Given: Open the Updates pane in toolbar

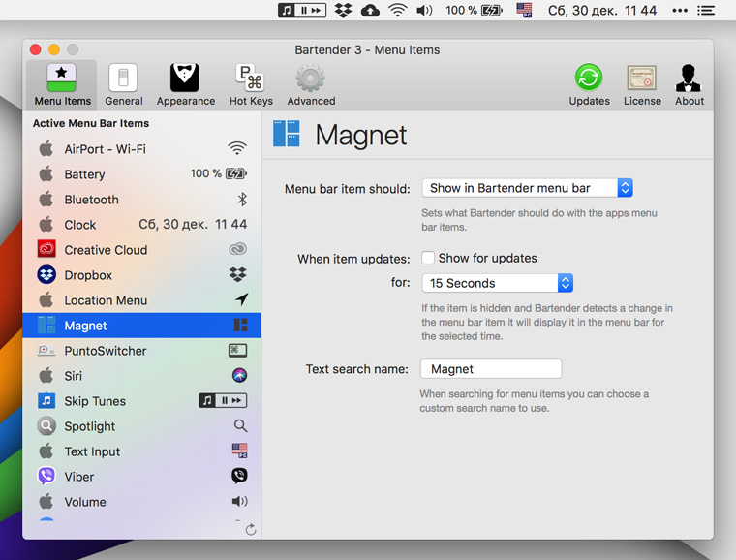Looking at the screenshot, I should point(589,85).
